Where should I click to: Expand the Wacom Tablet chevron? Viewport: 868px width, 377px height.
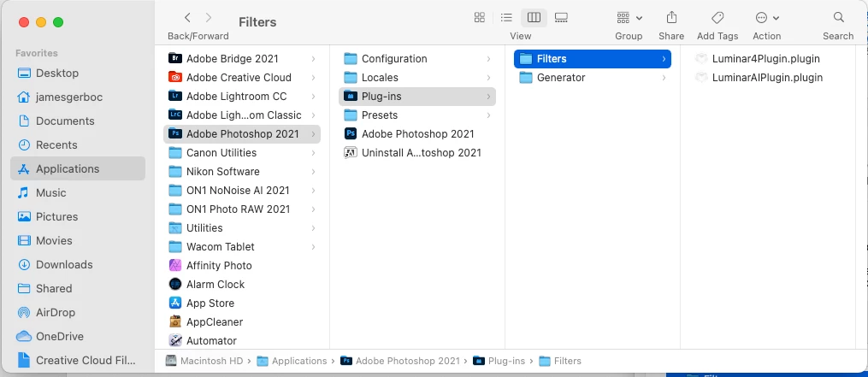313,247
